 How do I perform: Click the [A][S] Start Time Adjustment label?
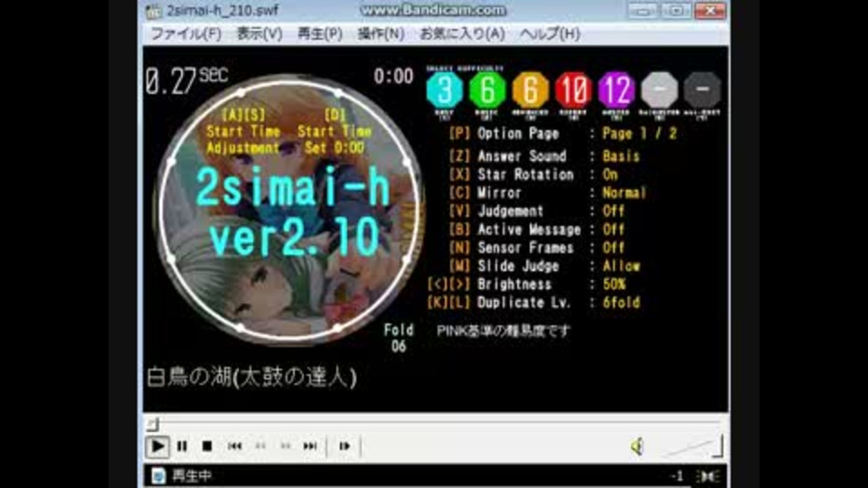[243, 132]
